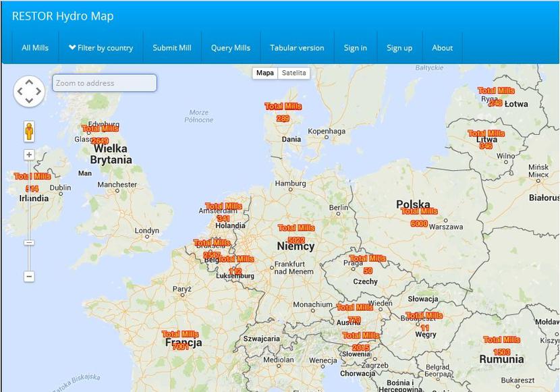Click the Manchester city label
The image size is (560, 392).
click(117, 185)
